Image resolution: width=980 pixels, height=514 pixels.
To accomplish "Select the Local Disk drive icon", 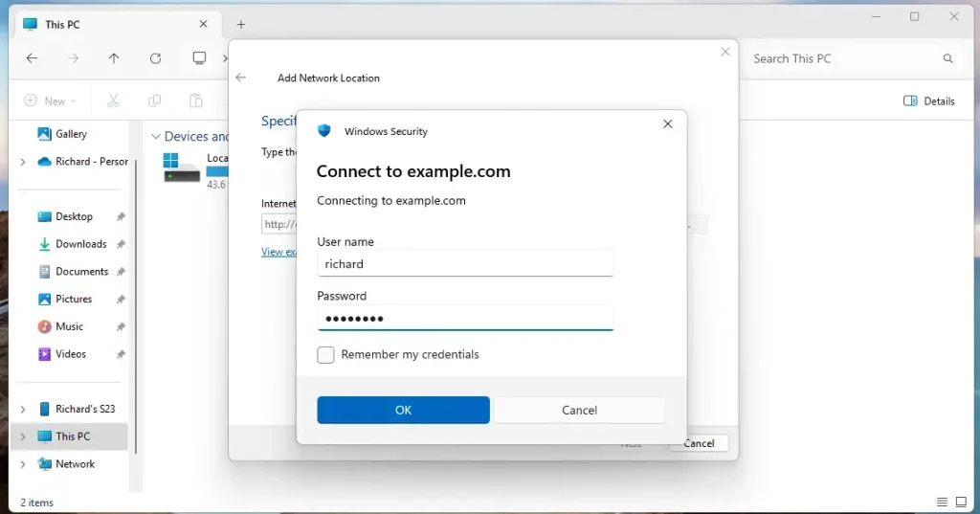I will click(181, 168).
